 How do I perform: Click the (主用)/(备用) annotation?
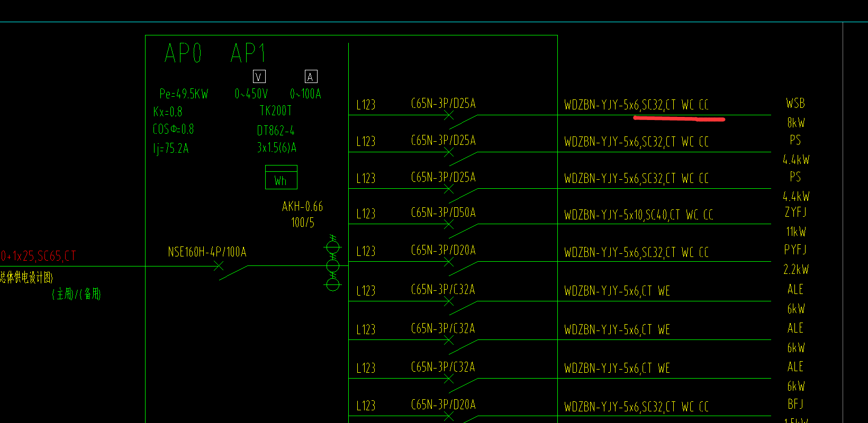77,294
